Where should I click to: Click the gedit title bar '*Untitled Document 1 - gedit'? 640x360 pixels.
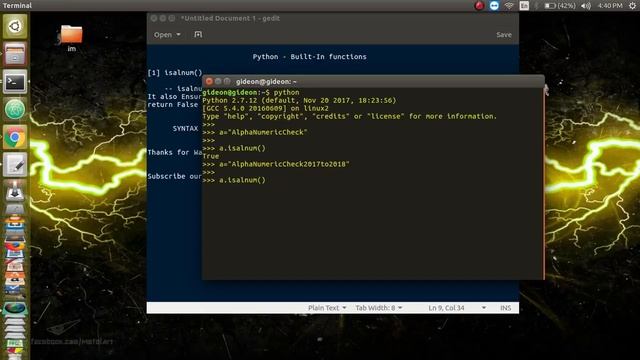(x=230, y=18)
